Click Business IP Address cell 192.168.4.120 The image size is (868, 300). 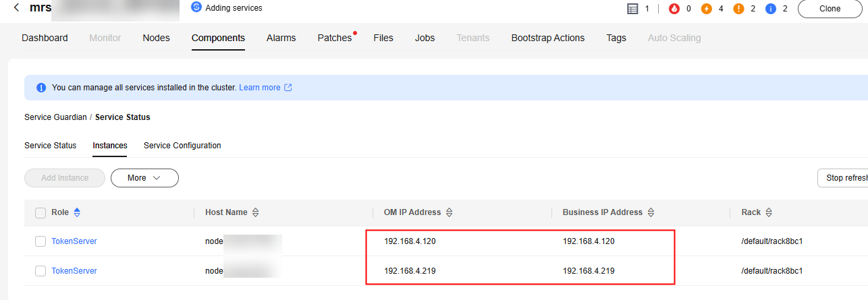coord(589,241)
